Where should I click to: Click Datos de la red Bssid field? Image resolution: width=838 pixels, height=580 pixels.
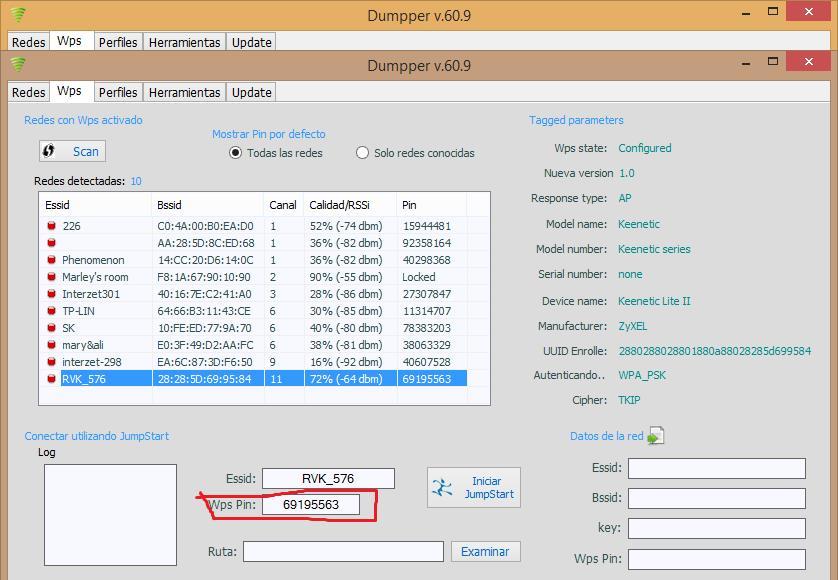(717, 498)
